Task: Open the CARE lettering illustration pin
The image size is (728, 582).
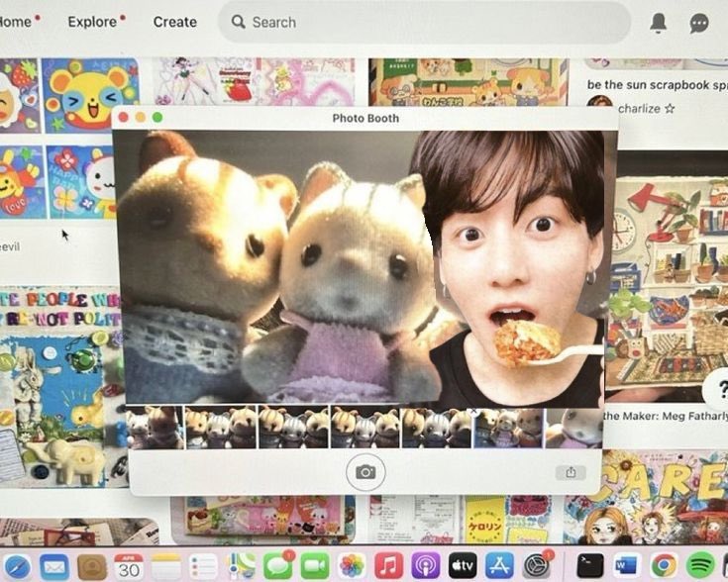Action: coord(646,497)
